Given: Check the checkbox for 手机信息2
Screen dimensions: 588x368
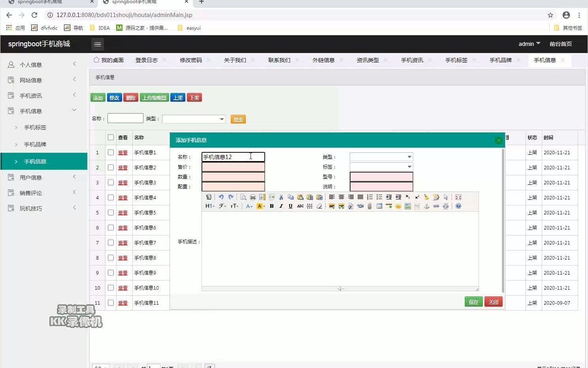Looking at the screenshot, I should point(111,167).
